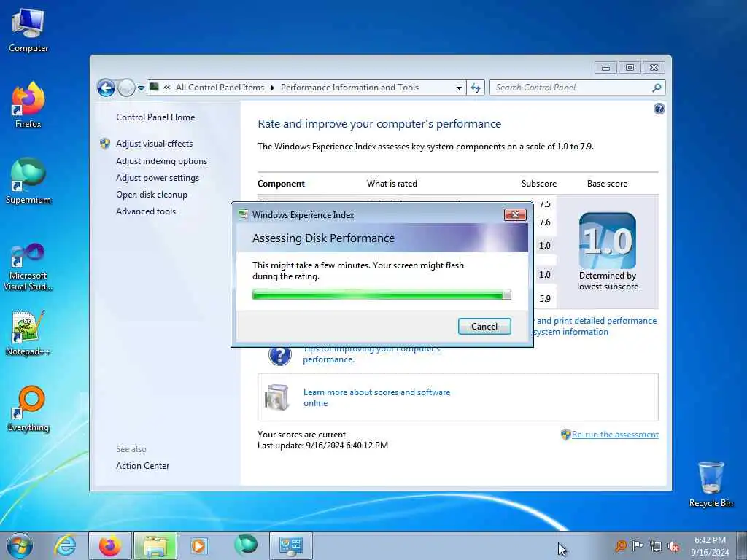This screenshot has width=747, height=560.
Task: Open Action Center link in sidebar
Action: [142, 466]
